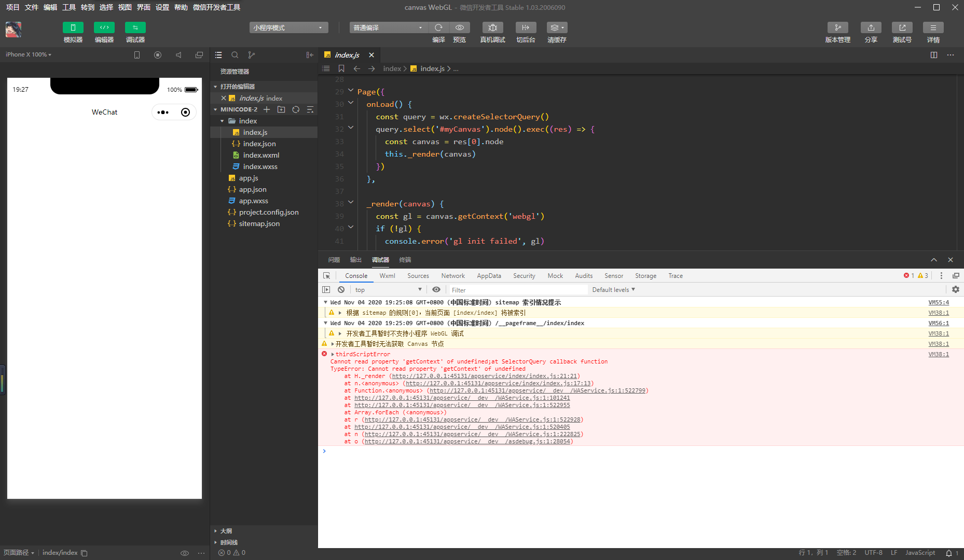Switch to the Network devtools tab
Image resolution: width=964 pixels, height=560 pixels.
[x=453, y=276]
